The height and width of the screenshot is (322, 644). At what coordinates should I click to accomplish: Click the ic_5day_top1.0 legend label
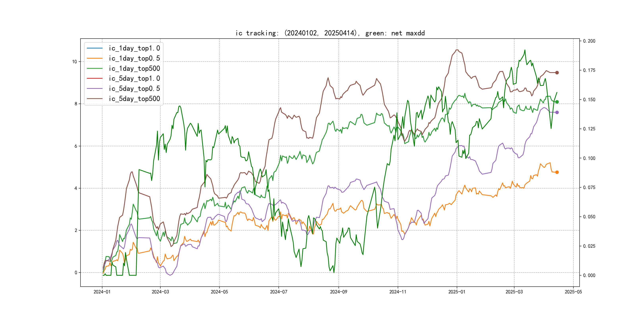tap(134, 79)
